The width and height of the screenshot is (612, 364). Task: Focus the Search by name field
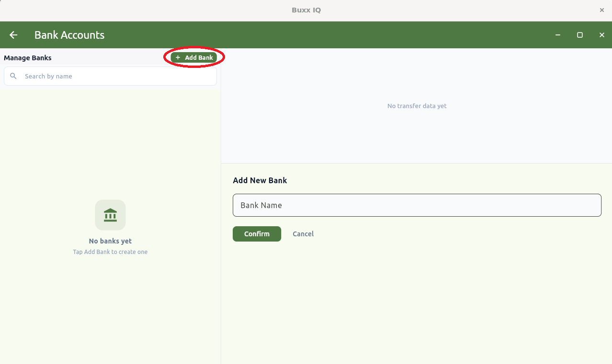tap(110, 76)
